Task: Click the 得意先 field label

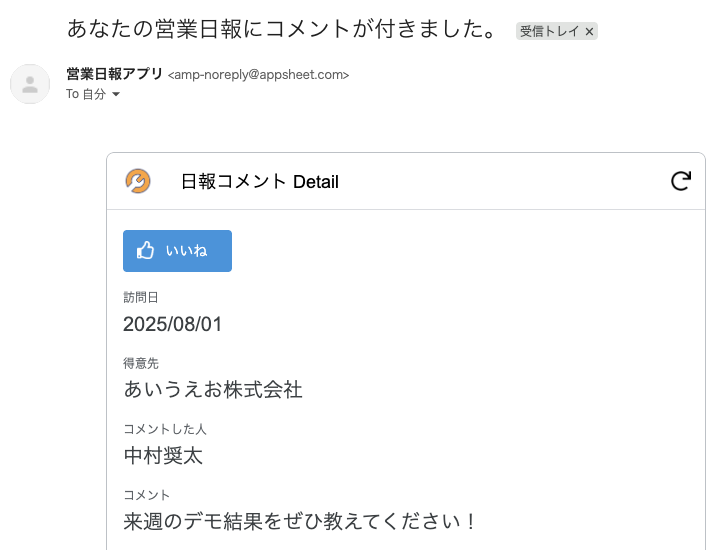Action: click(141, 363)
